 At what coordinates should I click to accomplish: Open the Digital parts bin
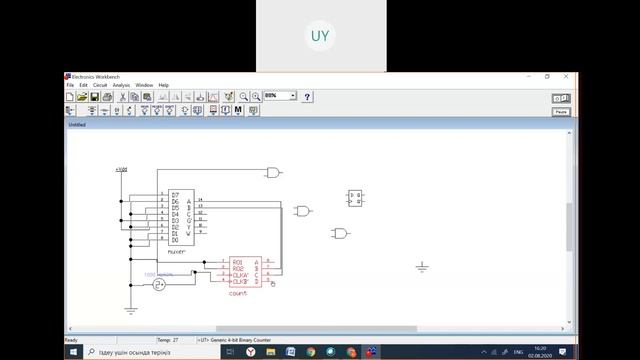coord(197,110)
